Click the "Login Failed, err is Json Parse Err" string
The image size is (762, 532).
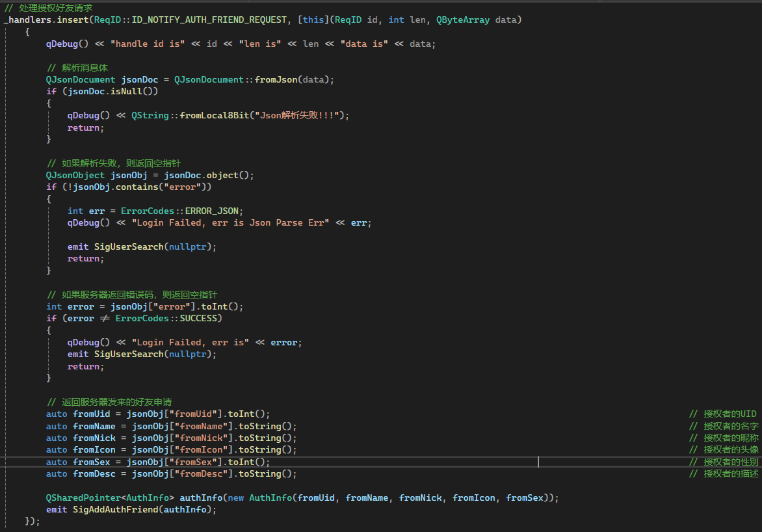tap(230, 222)
